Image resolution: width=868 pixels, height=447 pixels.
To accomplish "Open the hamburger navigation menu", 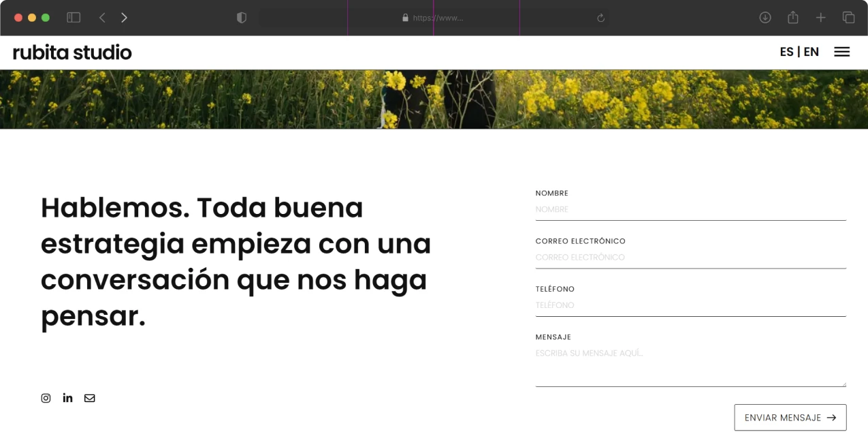I will point(842,51).
